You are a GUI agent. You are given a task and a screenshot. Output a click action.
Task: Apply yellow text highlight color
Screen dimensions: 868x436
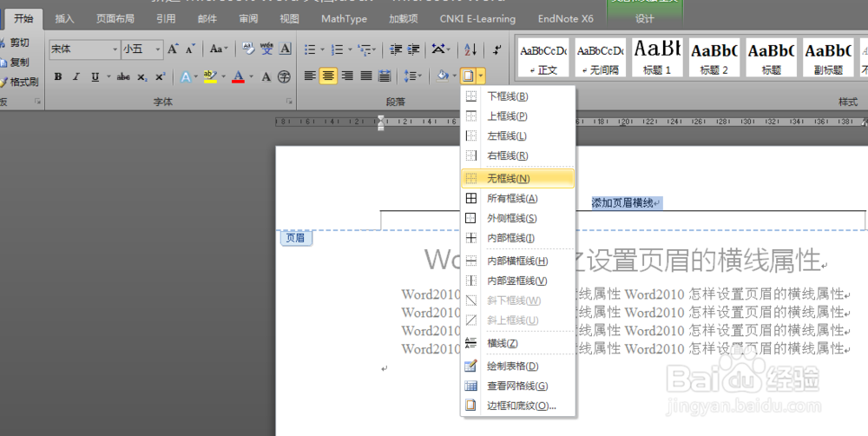[210, 76]
